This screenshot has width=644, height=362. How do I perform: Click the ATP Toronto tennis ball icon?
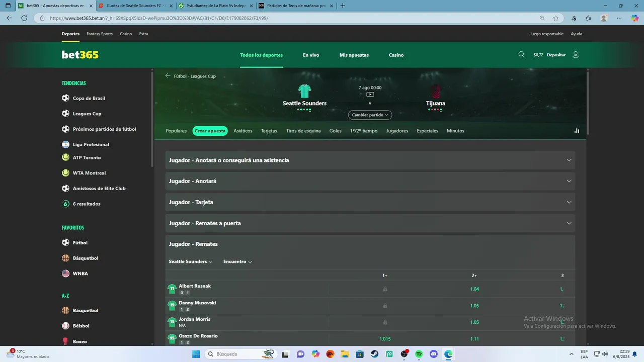coord(65,157)
